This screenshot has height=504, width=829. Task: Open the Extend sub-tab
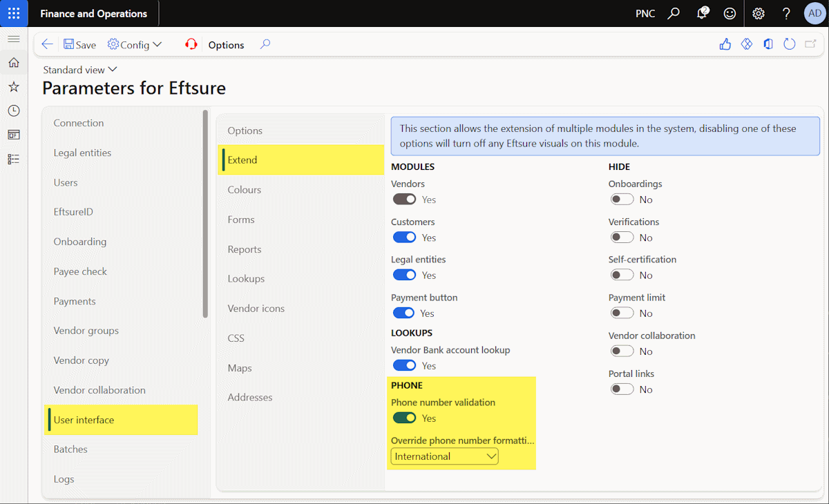pos(301,160)
